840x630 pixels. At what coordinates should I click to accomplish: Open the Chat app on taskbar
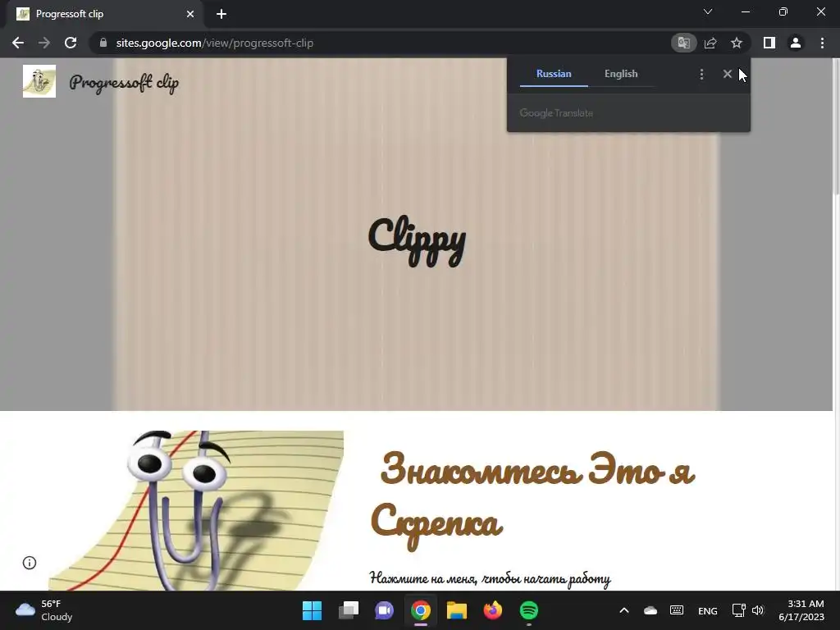[384, 610]
